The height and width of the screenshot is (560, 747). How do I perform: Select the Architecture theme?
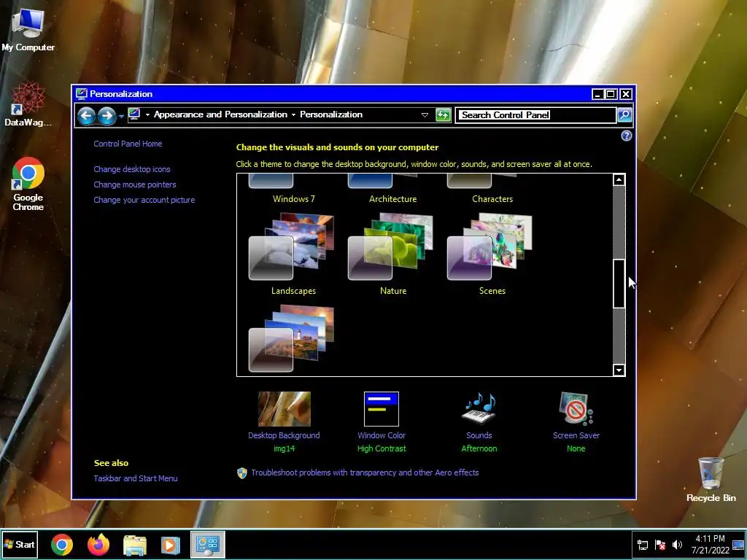pyautogui.click(x=392, y=190)
